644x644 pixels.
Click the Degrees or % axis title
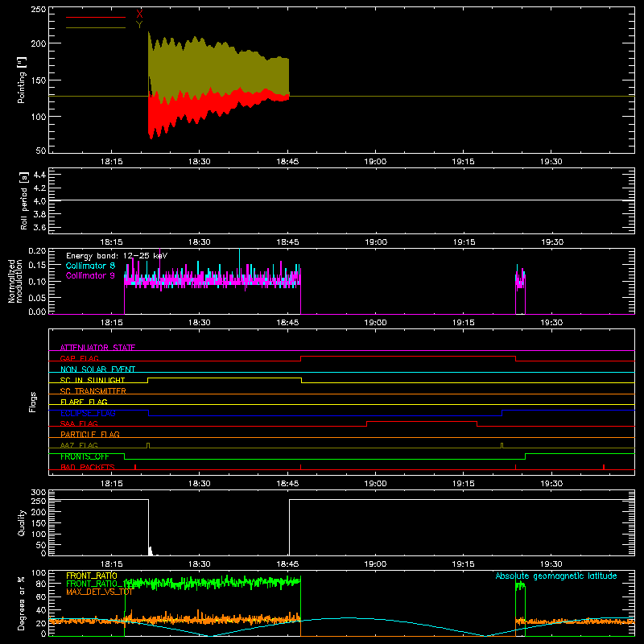pos(22,603)
